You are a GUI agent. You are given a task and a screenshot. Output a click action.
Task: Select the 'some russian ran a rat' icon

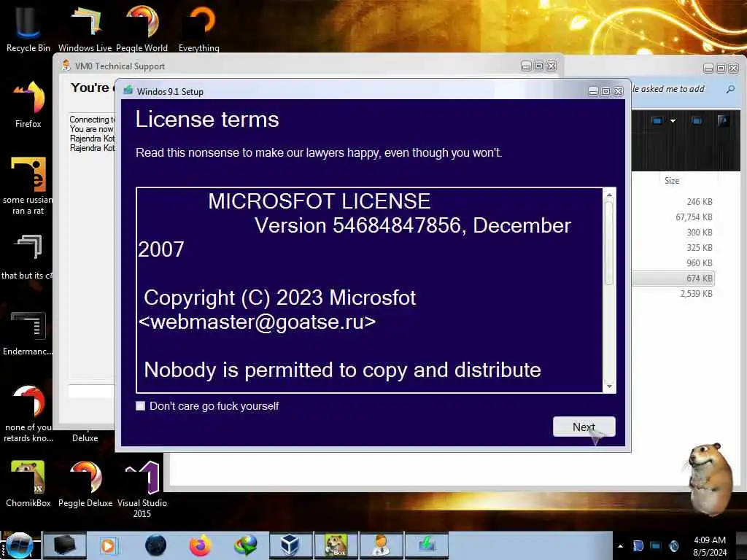coord(28,186)
